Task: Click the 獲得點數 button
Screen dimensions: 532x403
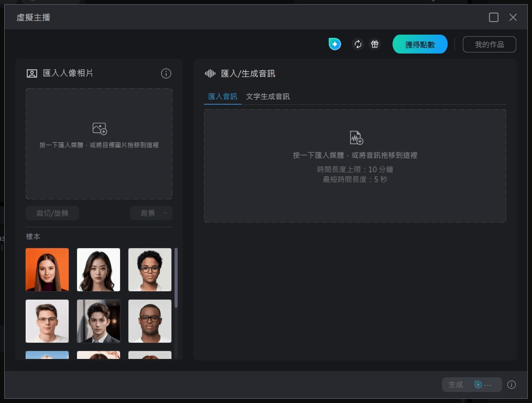Action: tap(419, 44)
